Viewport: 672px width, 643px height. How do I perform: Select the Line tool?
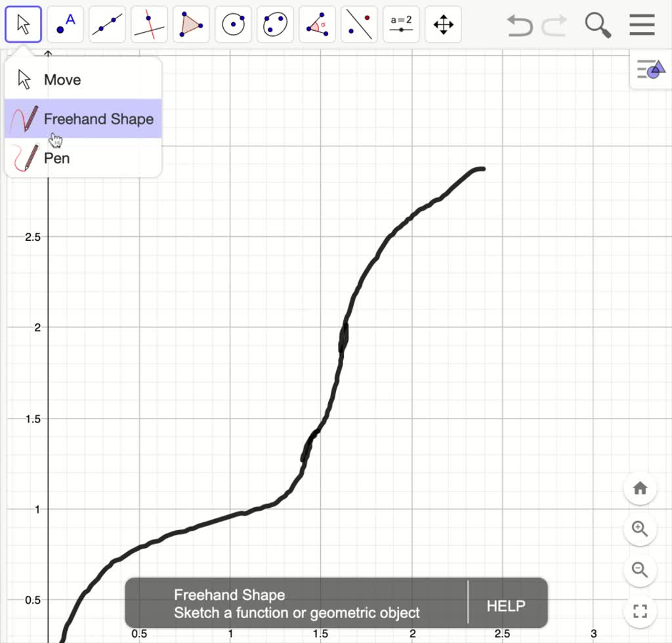point(107,24)
